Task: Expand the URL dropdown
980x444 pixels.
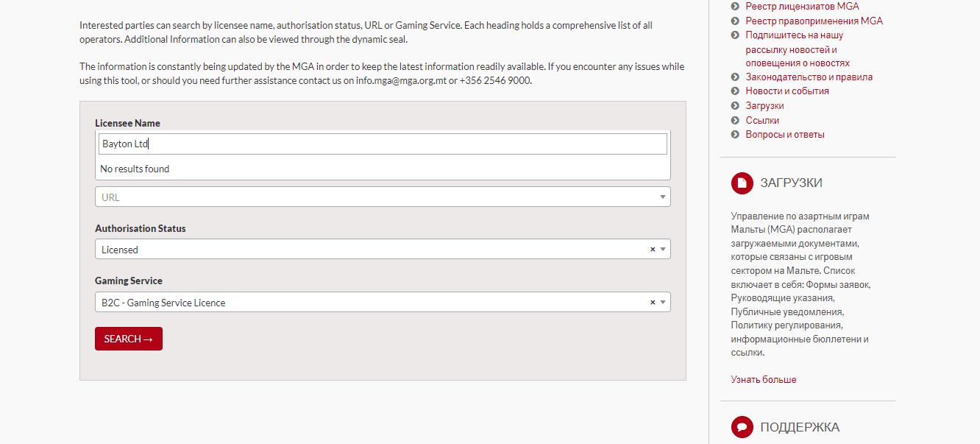Action: point(663,197)
